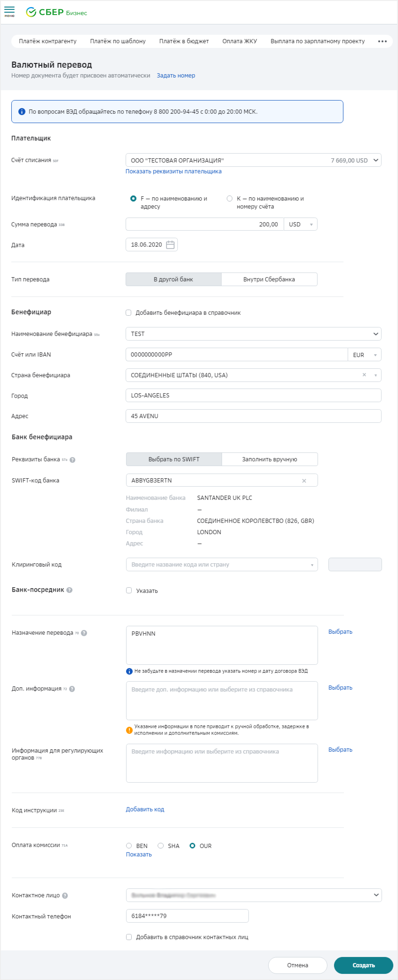This screenshot has width=398, height=980.
Task: Show help for intermediary bank
Action: [69, 590]
